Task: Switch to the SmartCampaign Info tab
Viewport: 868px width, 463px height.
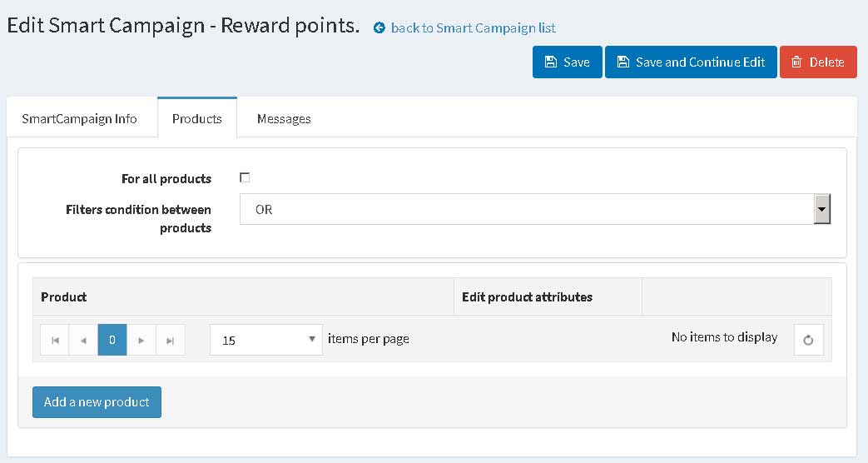Action: pos(79,118)
